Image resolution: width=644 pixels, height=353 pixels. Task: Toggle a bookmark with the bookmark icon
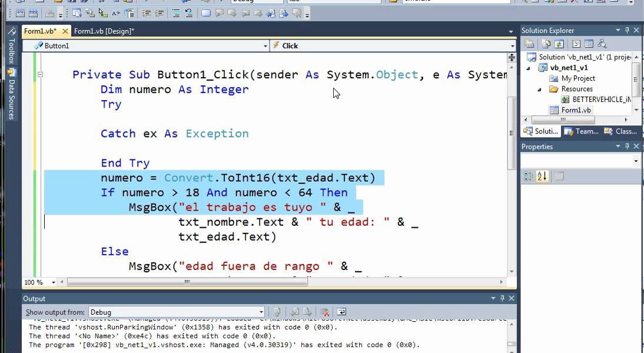pyautogui.click(x=206, y=14)
